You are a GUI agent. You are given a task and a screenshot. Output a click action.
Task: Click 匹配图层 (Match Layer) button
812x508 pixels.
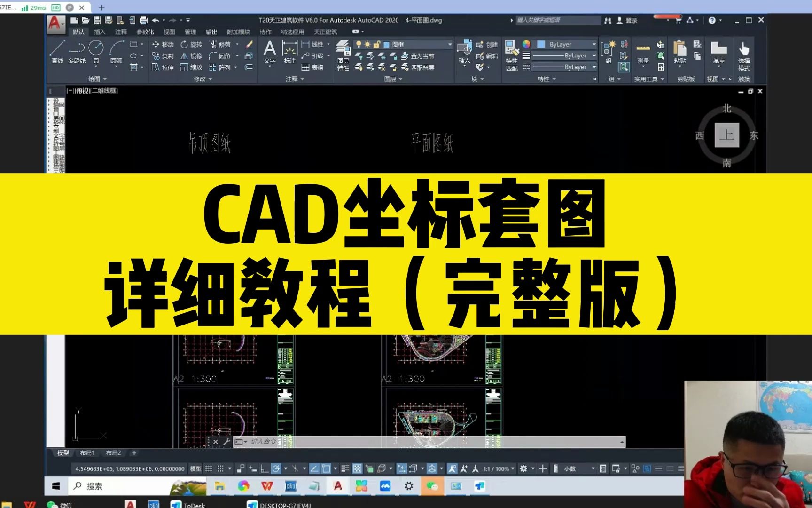[x=418, y=68]
